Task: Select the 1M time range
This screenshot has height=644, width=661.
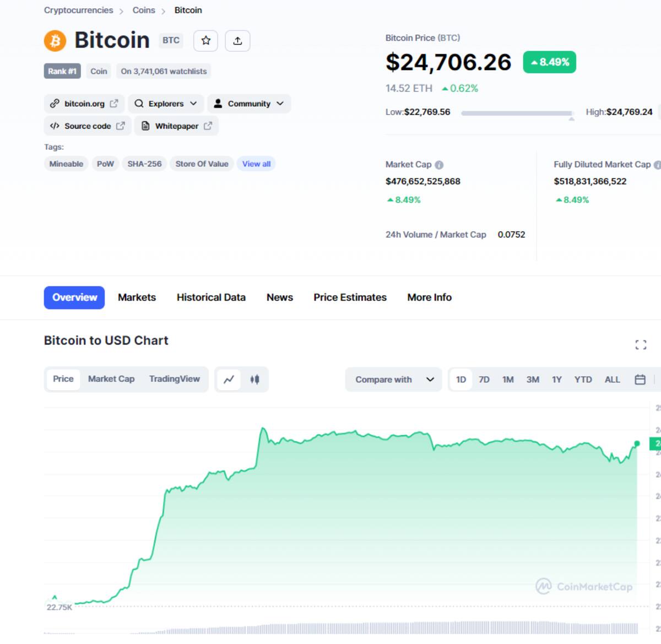Action: 507,380
